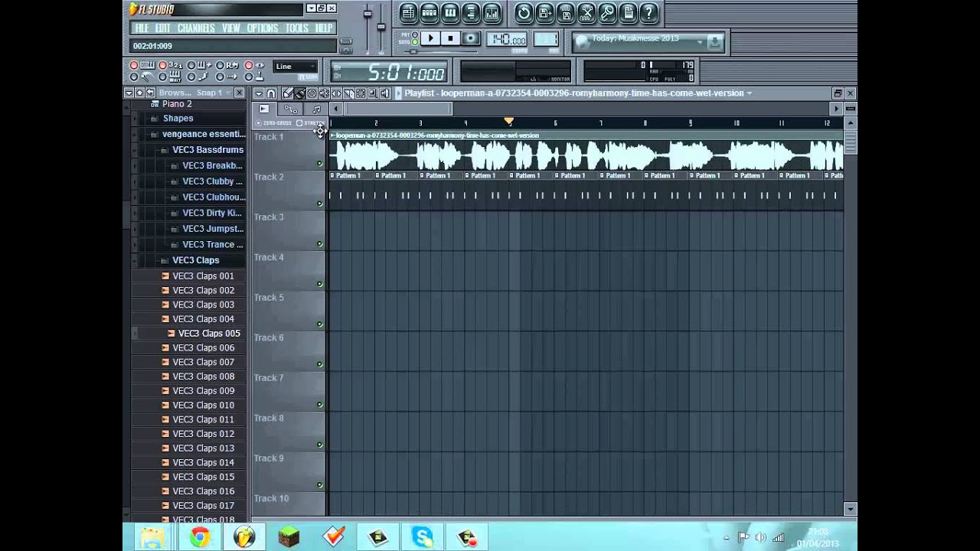Open the Piano Roll view icon

[450, 13]
